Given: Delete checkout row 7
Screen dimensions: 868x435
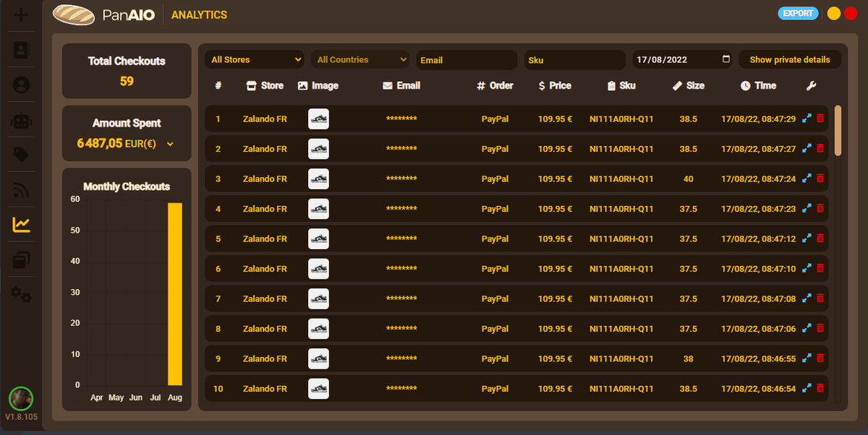Looking at the screenshot, I should point(820,298).
